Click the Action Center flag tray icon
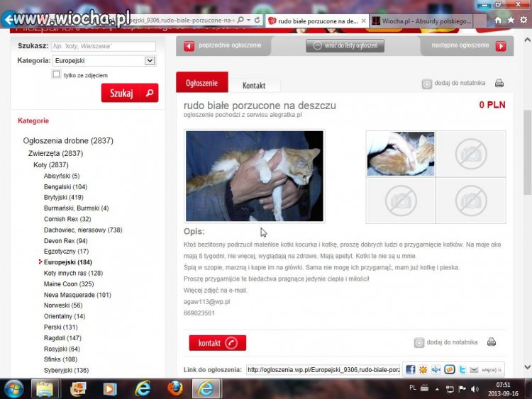This screenshot has width=532, height=399. click(462, 389)
